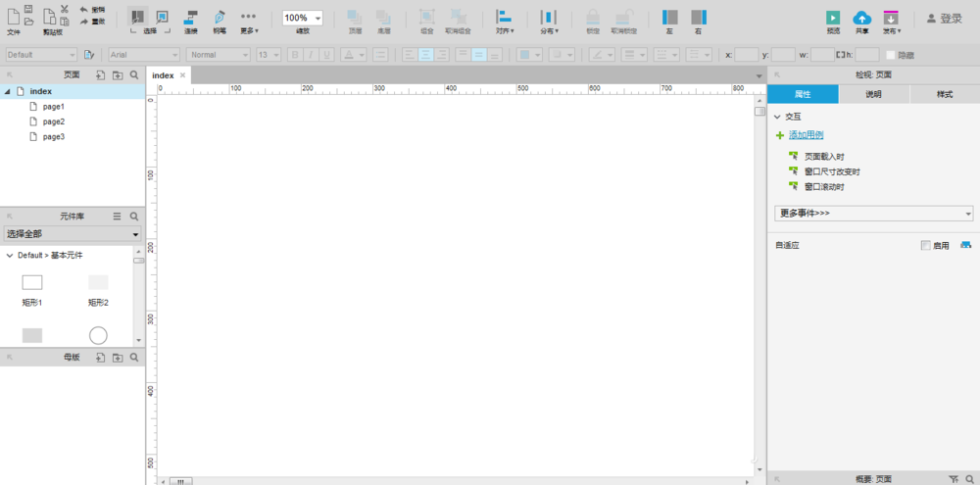Close the index canvas tab
980x485 pixels.
pos(182,75)
